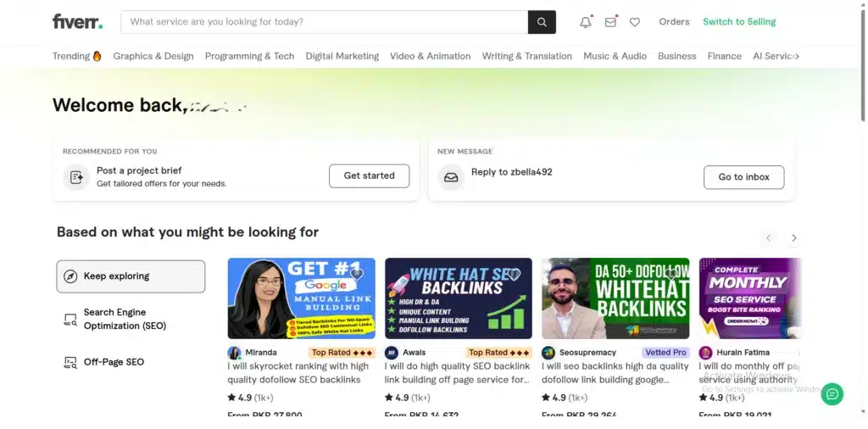The image size is (868, 429).
Task: Open the AI Services category
Action: [x=773, y=56]
